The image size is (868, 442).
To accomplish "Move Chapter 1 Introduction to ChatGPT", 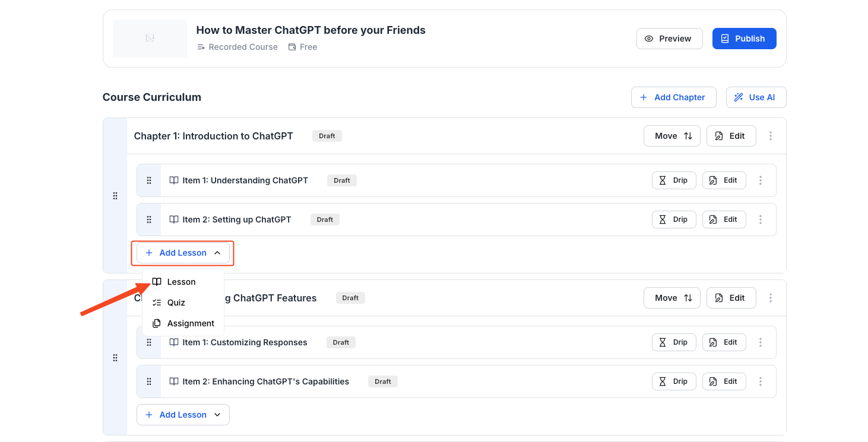I will tap(672, 136).
